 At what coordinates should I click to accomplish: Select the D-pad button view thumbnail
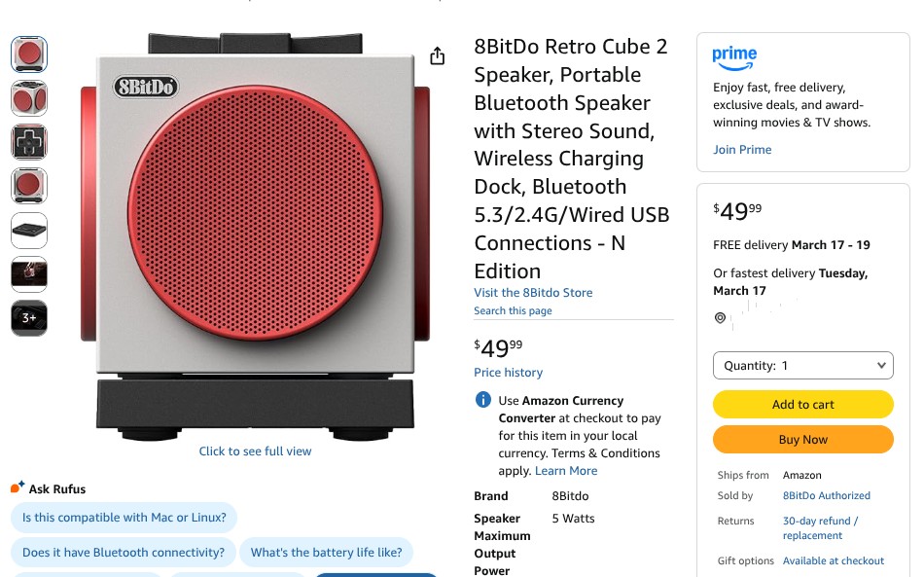pos(29,142)
